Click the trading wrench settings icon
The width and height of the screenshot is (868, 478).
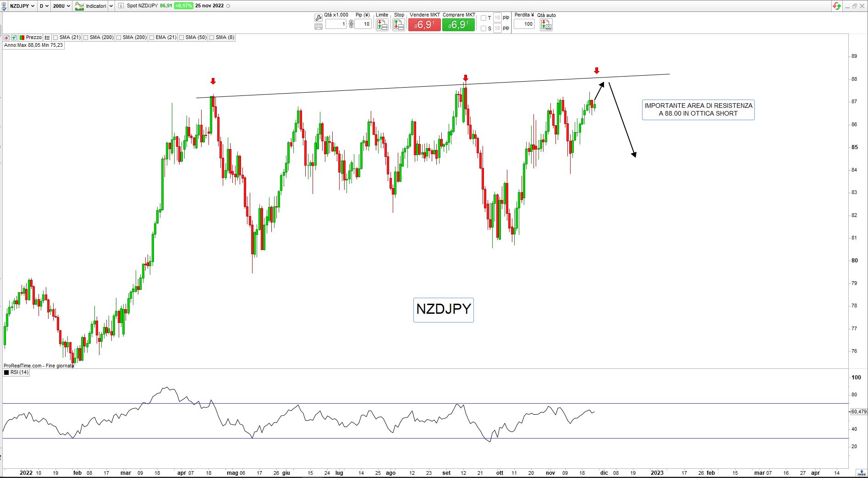319,18
